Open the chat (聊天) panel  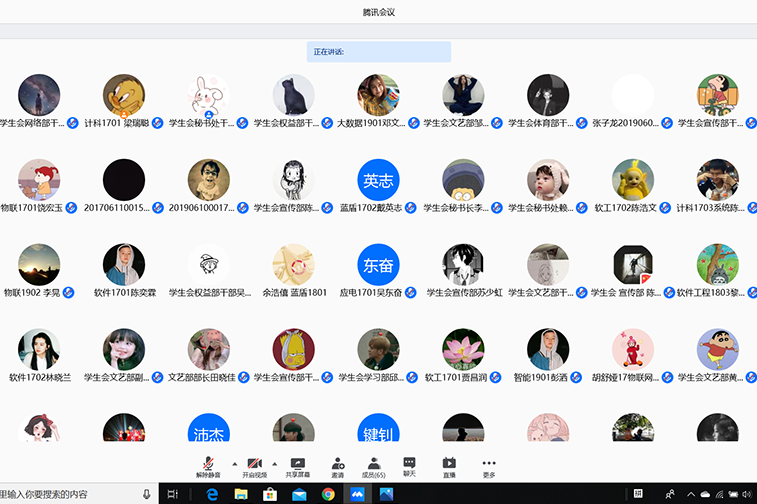click(409, 466)
